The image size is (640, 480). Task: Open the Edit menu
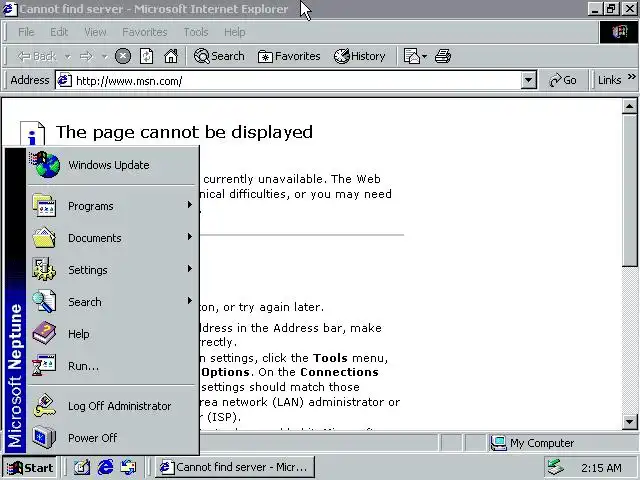[59, 32]
